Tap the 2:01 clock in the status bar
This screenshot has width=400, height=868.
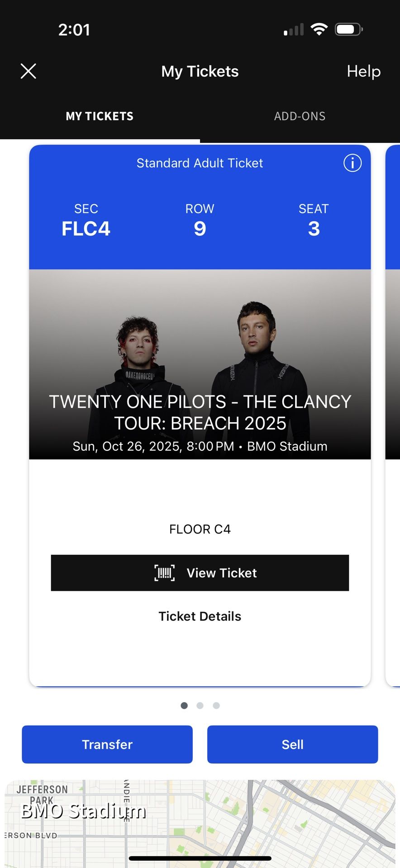point(75,29)
